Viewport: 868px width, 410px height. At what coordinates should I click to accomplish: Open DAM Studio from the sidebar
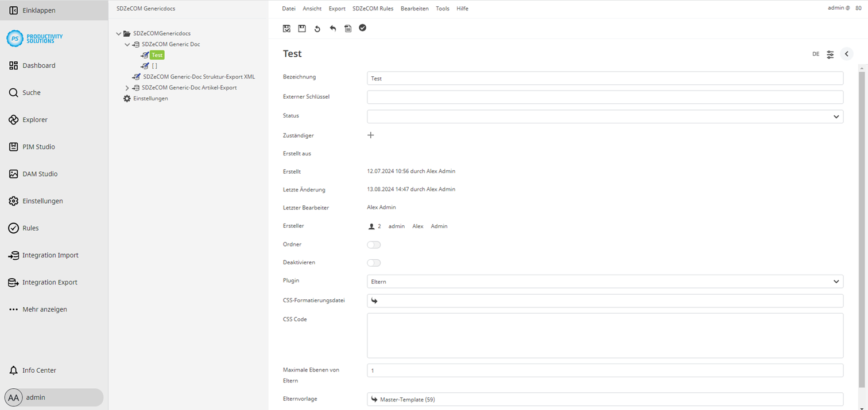coord(40,173)
